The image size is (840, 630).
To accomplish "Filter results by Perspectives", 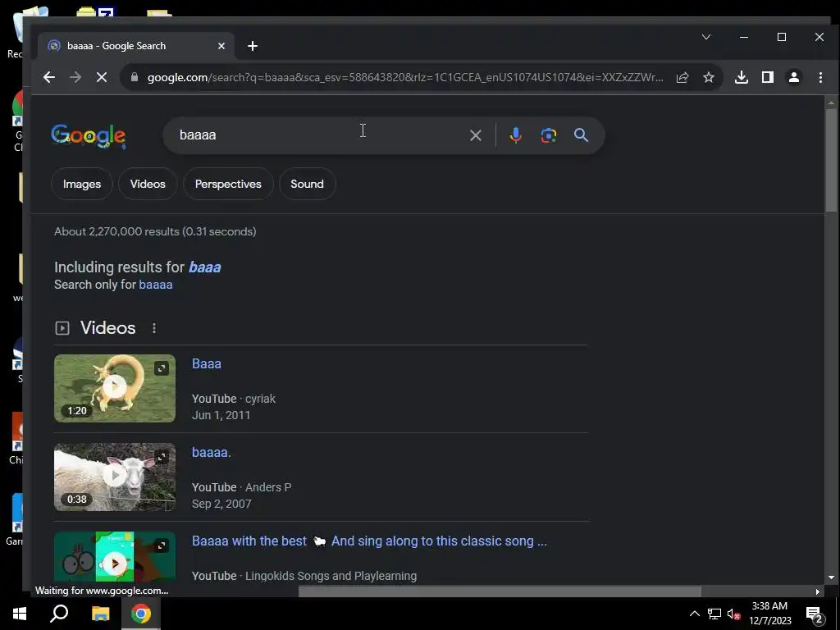I will (x=228, y=184).
